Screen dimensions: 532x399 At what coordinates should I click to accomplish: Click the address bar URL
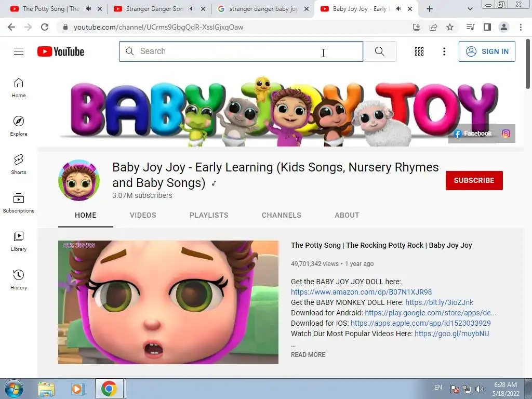[158, 27]
